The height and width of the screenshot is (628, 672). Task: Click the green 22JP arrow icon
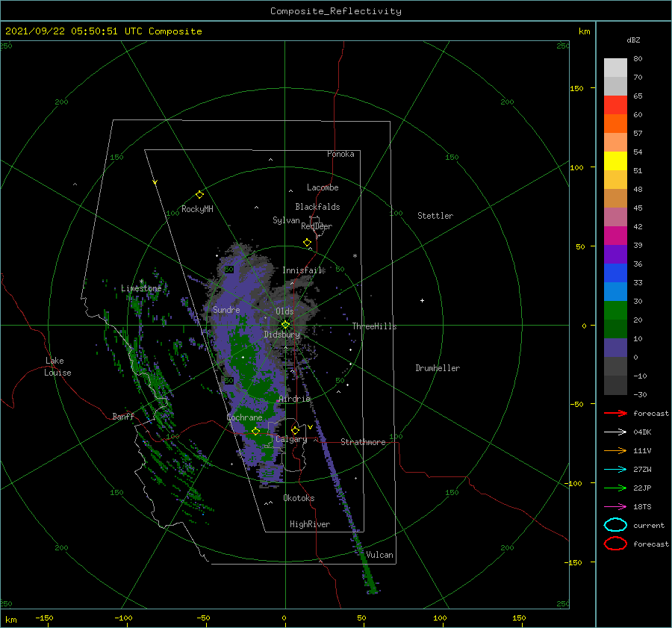615,488
